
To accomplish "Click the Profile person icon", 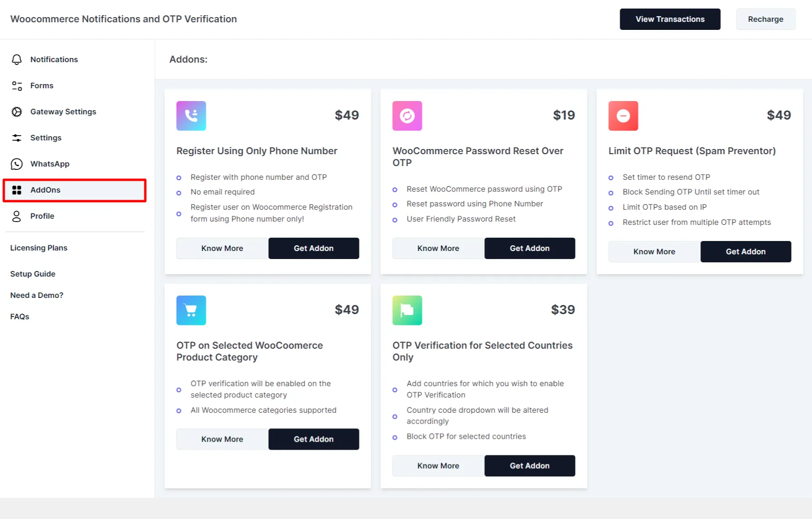I will pos(17,216).
